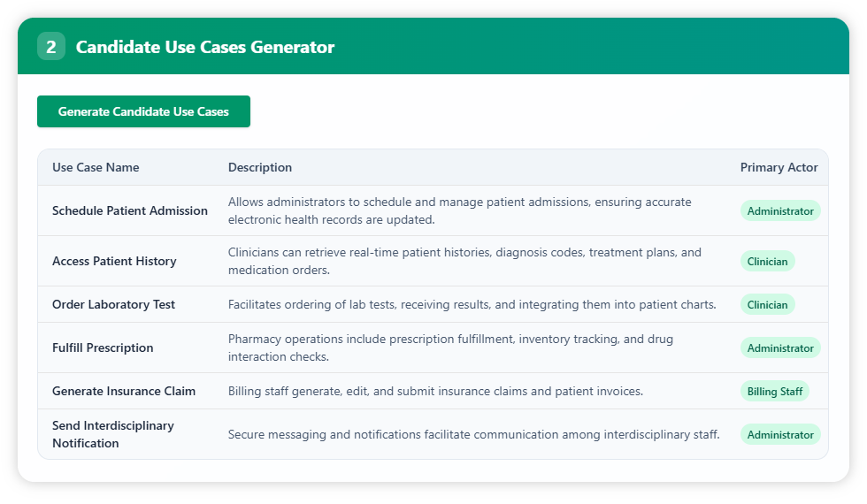The height and width of the screenshot is (504, 867).
Task: Click the Administrator badge for Fulfill Prescription
Action: pos(780,348)
